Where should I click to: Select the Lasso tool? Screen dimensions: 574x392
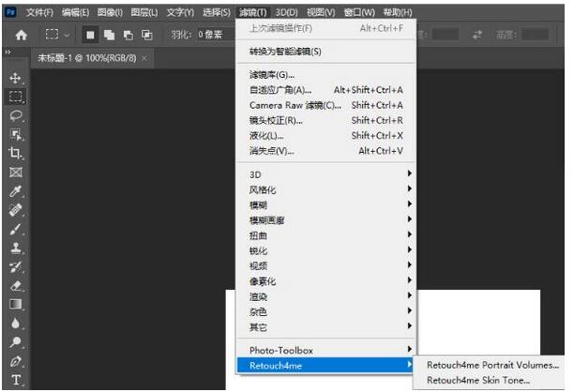tap(16, 115)
